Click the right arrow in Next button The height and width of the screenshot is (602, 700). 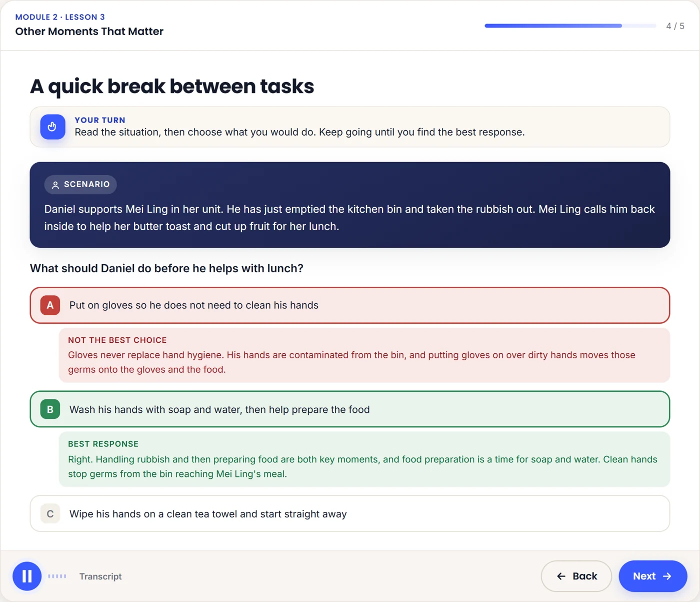tap(667, 576)
